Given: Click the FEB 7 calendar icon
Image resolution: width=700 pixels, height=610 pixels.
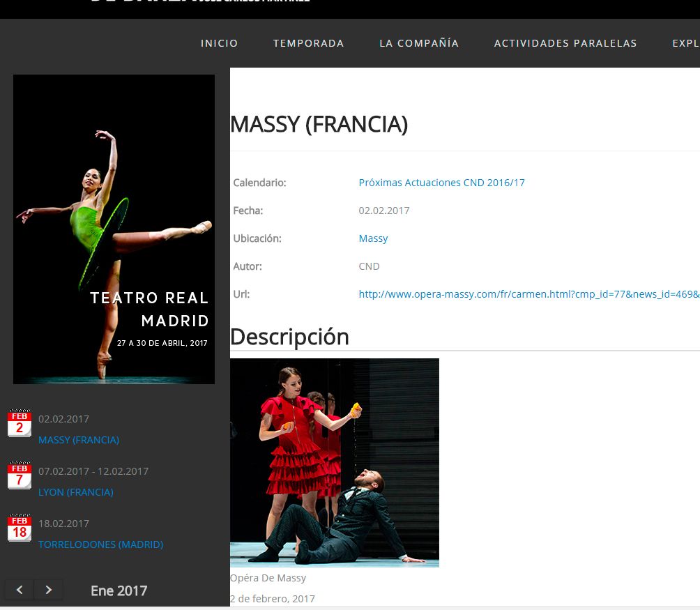Looking at the screenshot, I should (20, 475).
